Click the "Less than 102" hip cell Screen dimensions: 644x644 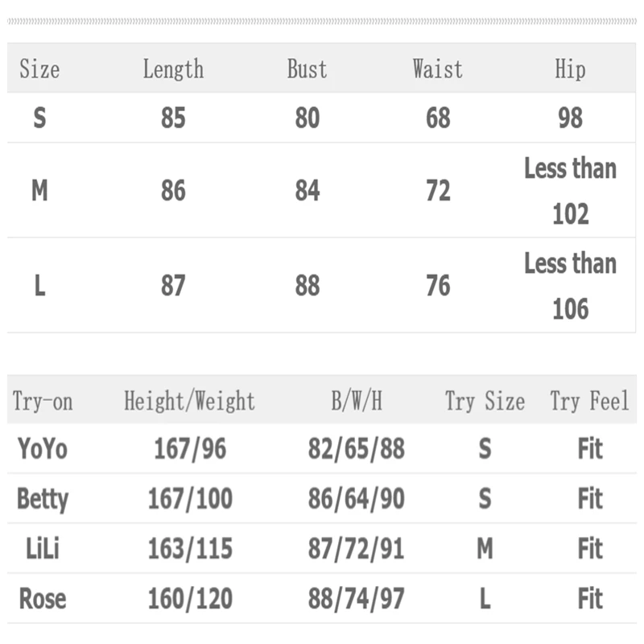(x=570, y=191)
